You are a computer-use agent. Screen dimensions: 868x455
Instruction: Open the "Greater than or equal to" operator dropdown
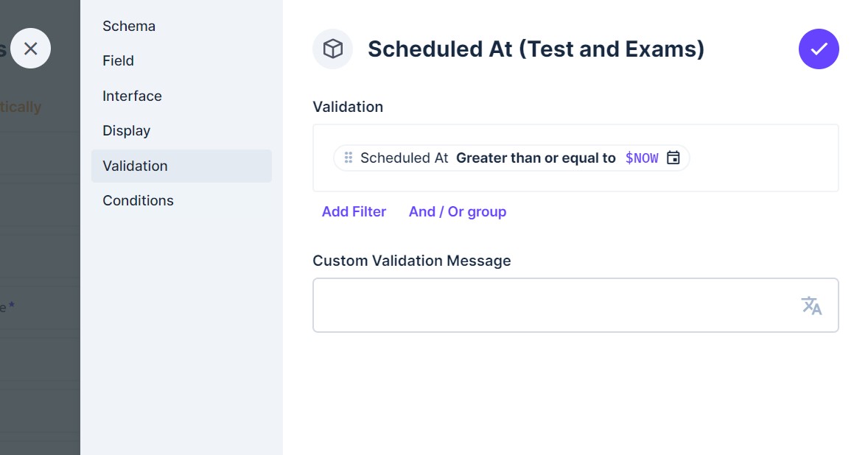click(536, 158)
